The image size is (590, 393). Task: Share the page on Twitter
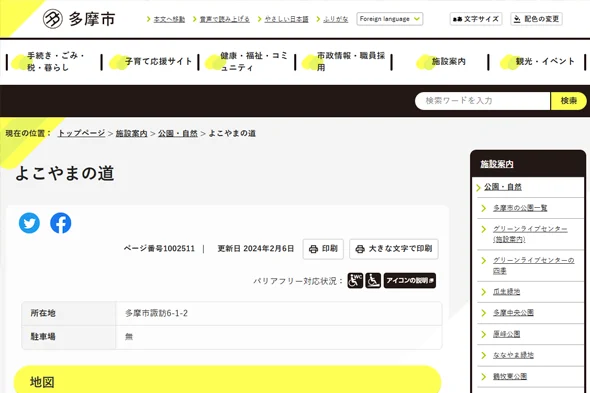click(29, 223)
